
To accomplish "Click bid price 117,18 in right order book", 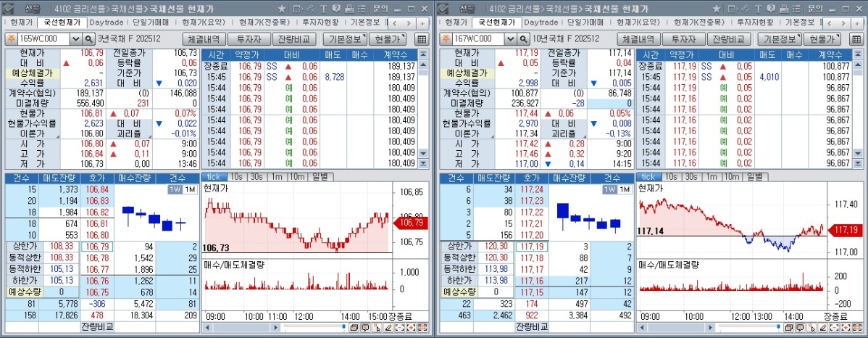I will pos(531,258).
